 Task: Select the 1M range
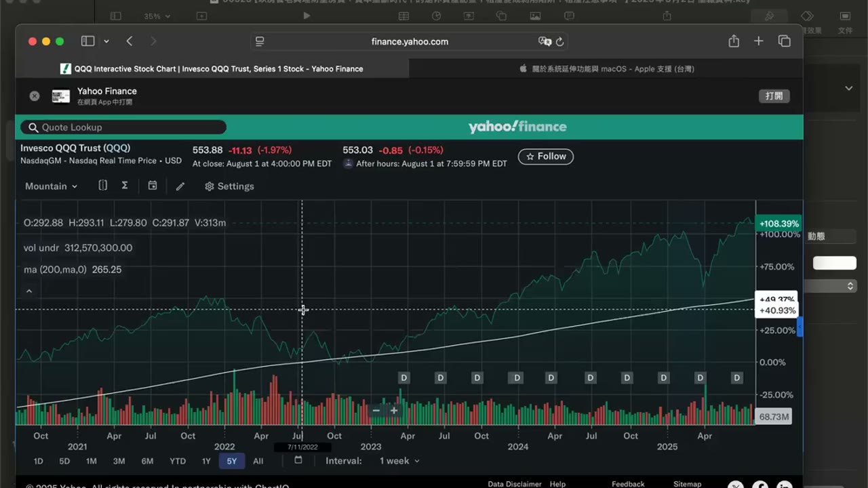(x=91, y=461)
